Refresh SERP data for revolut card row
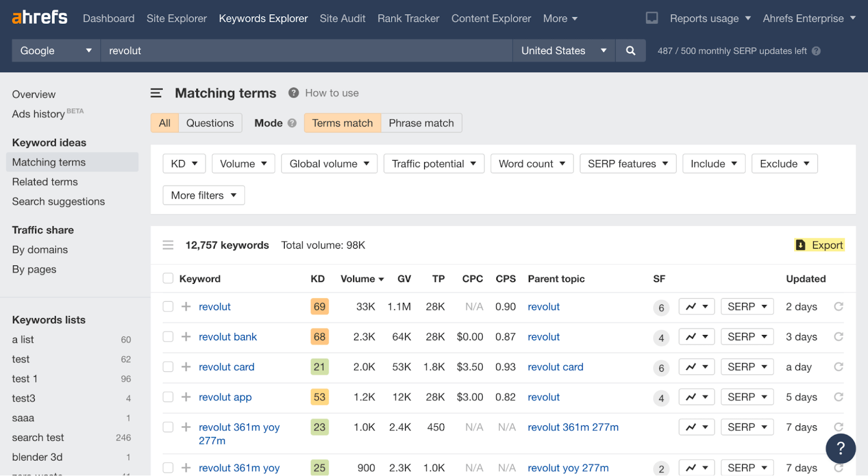This screenshot has height=476, width=868. pyautogui.click(x=838, y=367)
